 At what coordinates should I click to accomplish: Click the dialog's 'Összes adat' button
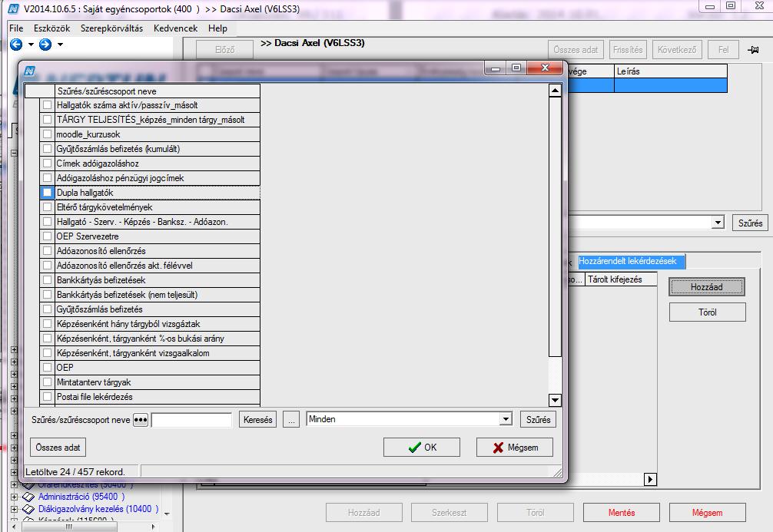(58, 448)
